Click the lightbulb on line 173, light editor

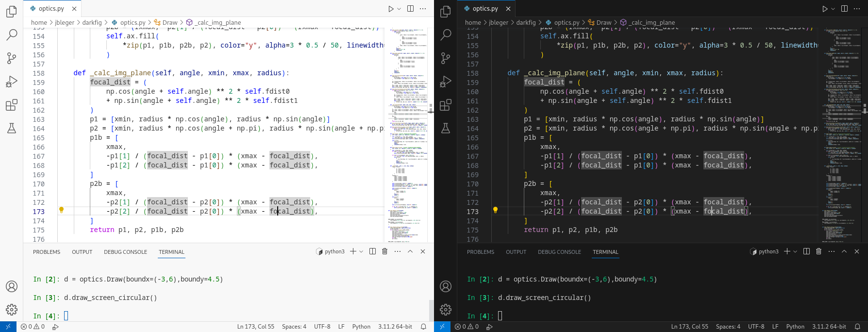tap(61, 210)
